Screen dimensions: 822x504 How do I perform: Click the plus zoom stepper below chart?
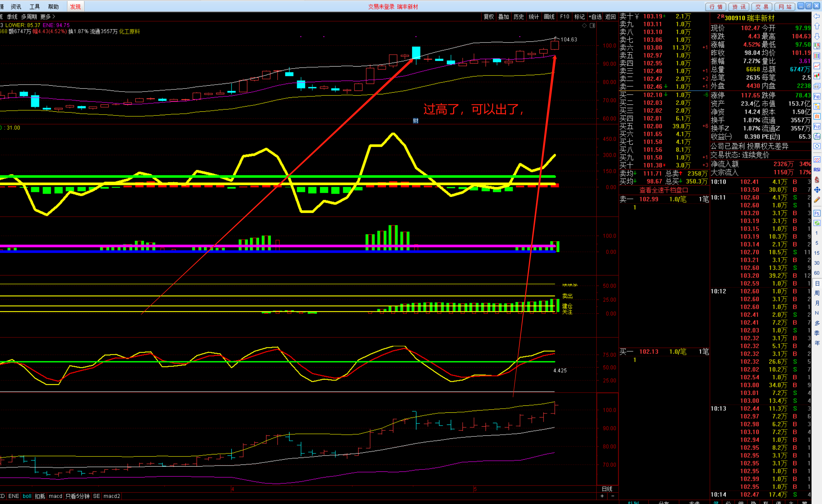(x=602, y=496)
